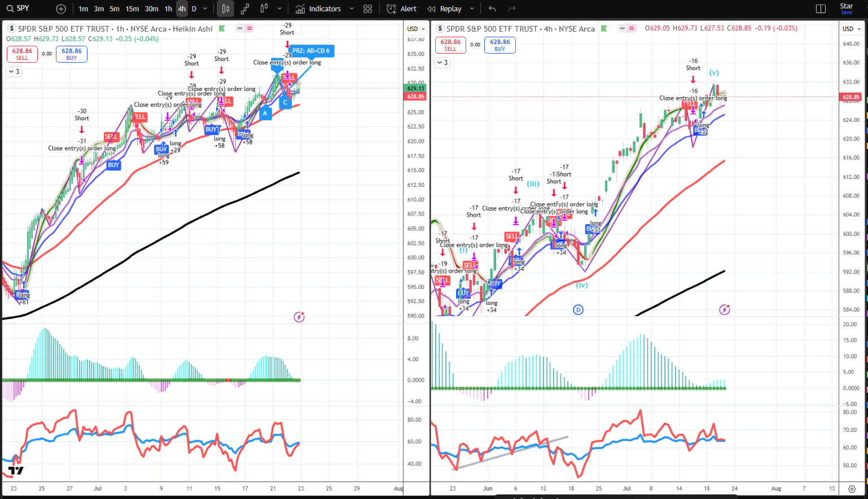The image size is (868, 499).
Task: Click the green flag on the 1h chart
Action: [x=222, y=28]
